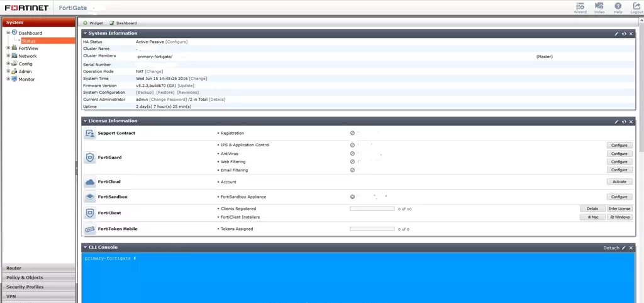Refresh the License Information widget
This screenshot has height=303, width=644.
[624, 122]
